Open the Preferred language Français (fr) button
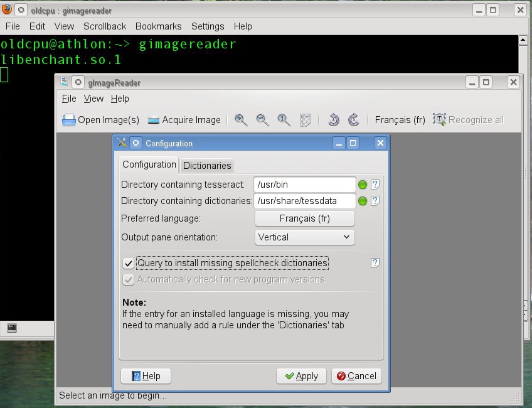 pos(305,218)
